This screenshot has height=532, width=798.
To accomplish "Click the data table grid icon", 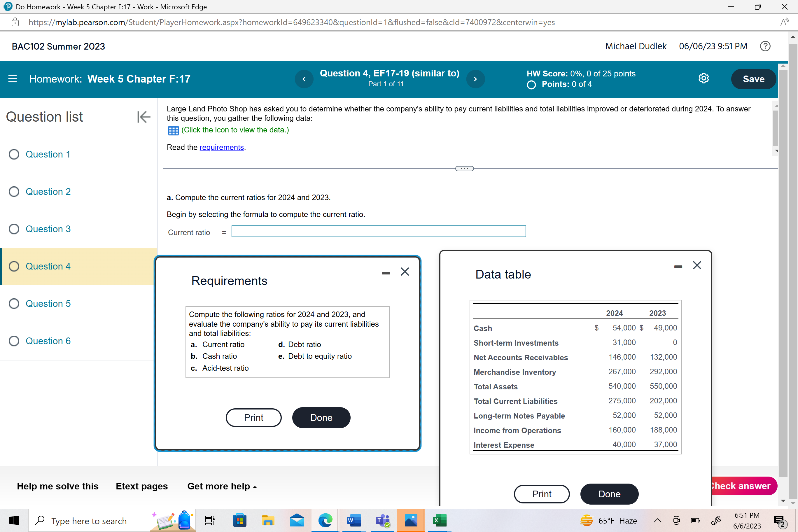I will point(173,130).
